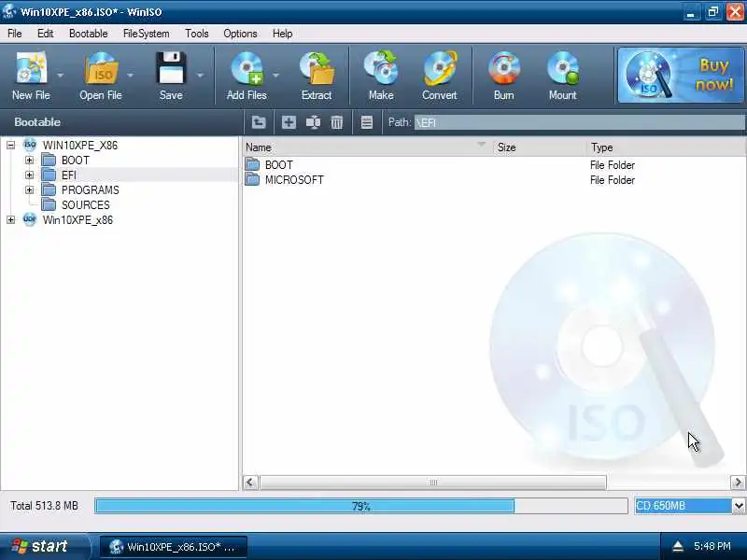Select the SOURCES folder in tree
Viewport: 747px width, 560px height.
(85, 204)
